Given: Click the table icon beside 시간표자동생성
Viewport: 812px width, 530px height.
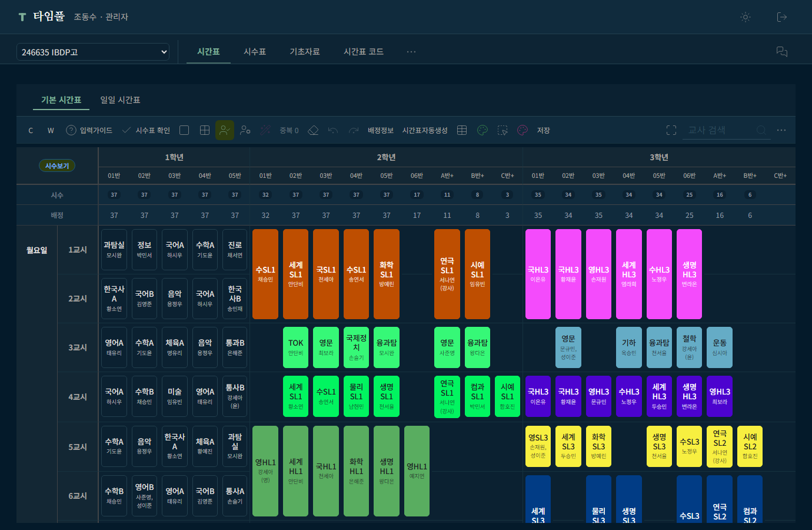Looking at the screenshot, I should (x=462, y=130).
